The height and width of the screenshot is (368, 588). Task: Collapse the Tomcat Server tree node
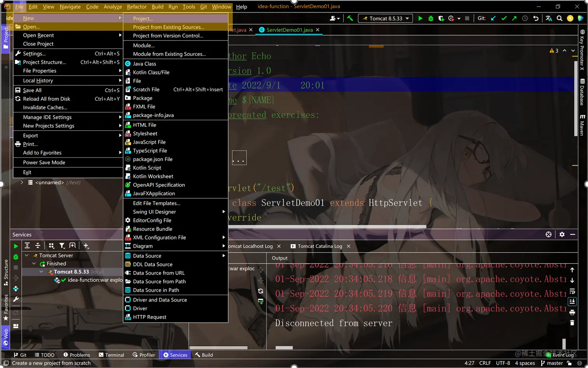[26, 255]
